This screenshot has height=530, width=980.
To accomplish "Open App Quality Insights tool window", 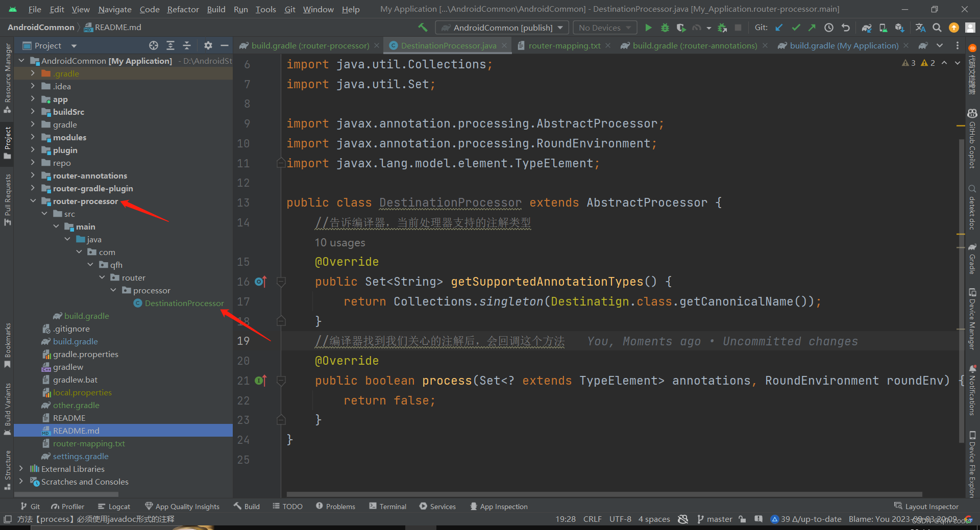I will 182,507.
